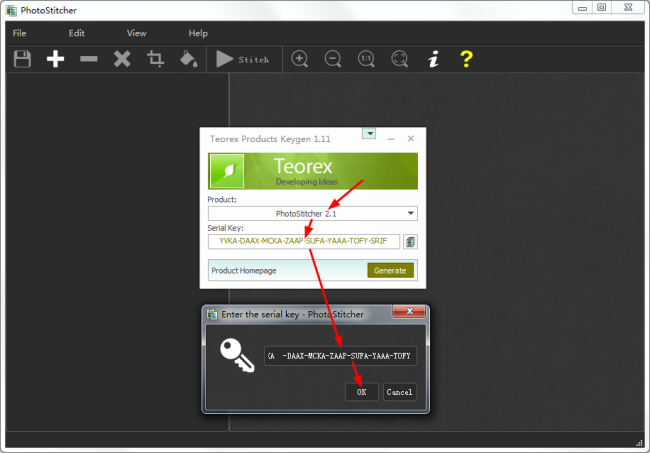Minimize the Teorex Keygen window
650x453 pixels.
(x=391, y=139)
